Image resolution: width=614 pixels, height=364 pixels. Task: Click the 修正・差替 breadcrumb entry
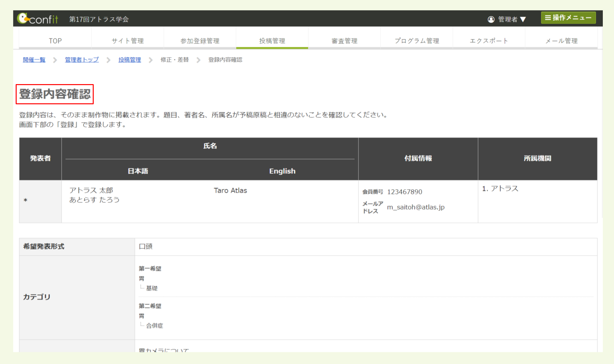[175, 60]
